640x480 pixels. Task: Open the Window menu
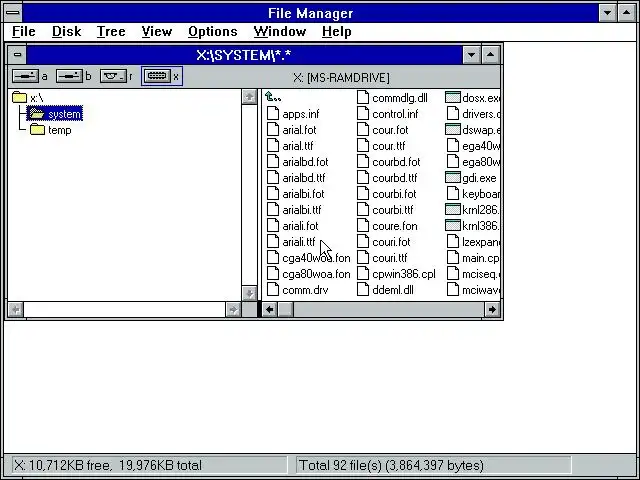coord(280,32)
